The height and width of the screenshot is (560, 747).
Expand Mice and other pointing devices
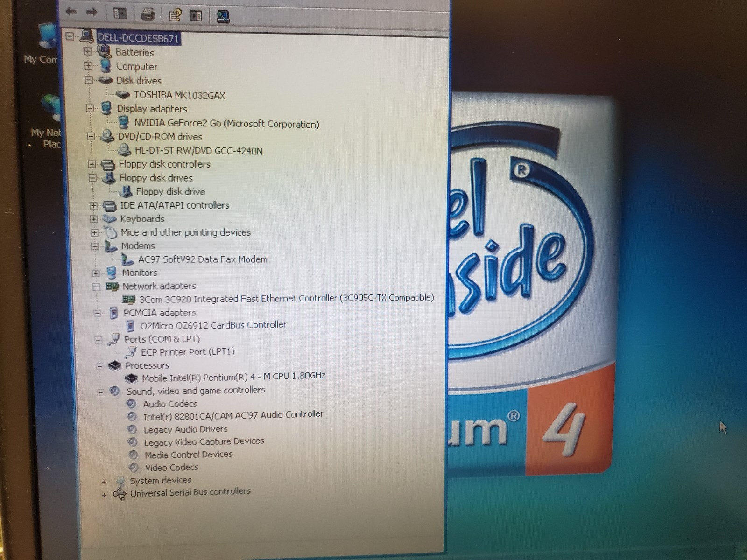94,232
